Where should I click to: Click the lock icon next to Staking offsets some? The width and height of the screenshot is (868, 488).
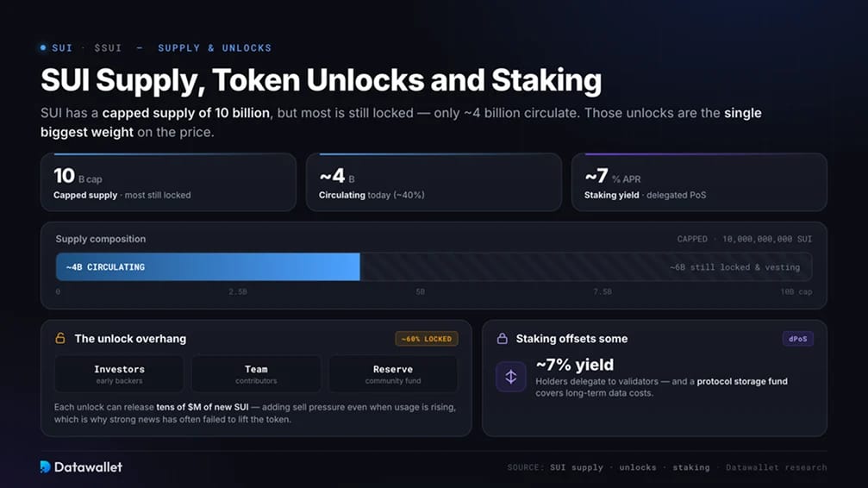click(502, 338)
